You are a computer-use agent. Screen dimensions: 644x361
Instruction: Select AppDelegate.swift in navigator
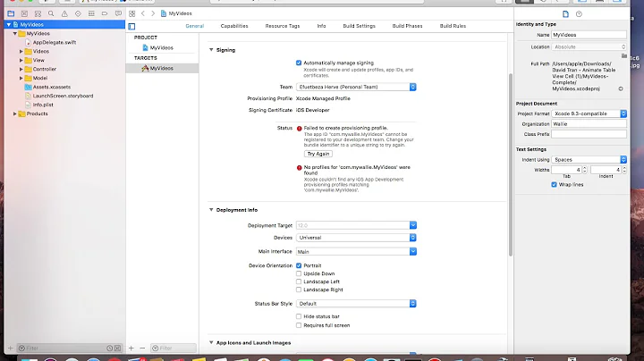(x=55, y=42)
